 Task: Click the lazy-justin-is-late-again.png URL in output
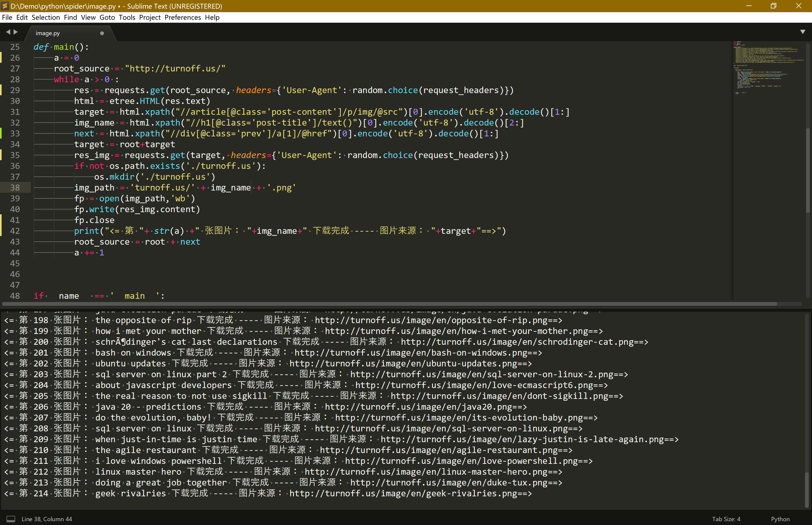[x=522, y=439]
